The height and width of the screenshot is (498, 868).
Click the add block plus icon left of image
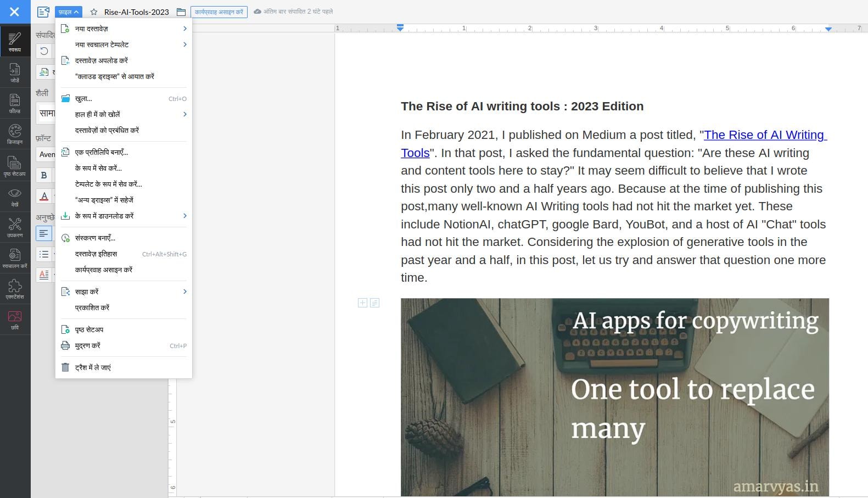[362, 303]
